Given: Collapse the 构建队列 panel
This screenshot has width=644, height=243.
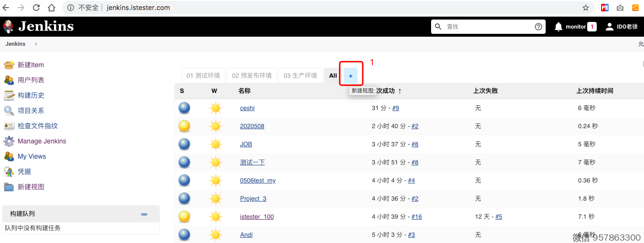Looking at the screenshot, I should pyautogui.click(x=144, y=214).
